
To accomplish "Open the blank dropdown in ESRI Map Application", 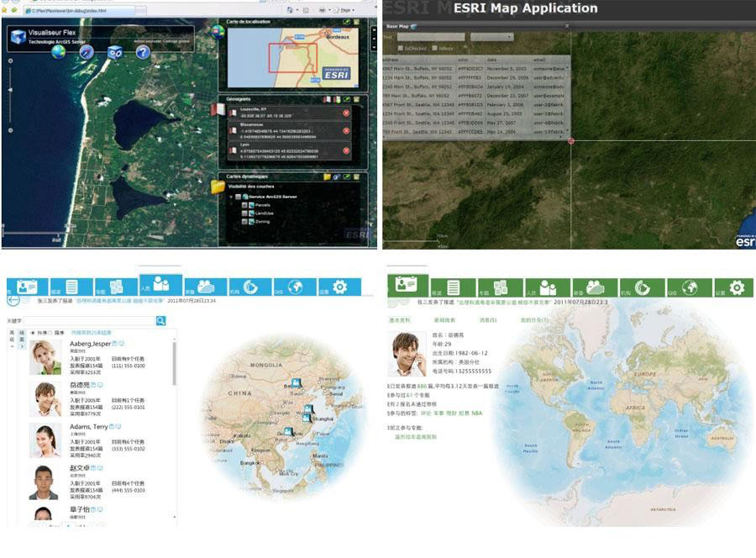I will (x=491, y=37).
